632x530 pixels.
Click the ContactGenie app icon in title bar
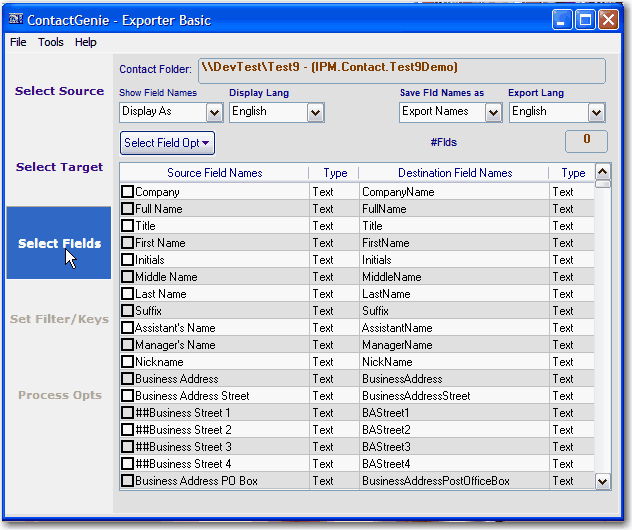click(x=16, y=19)
